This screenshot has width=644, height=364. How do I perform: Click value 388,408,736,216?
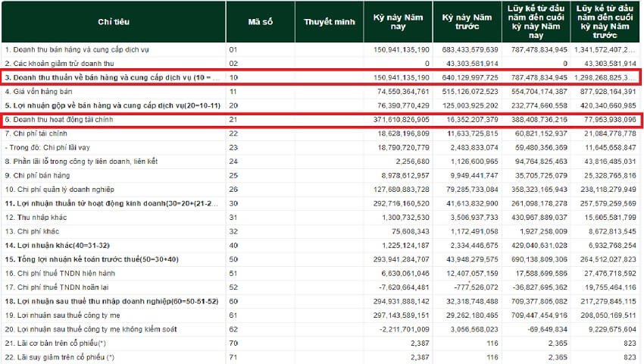point(539,120)
